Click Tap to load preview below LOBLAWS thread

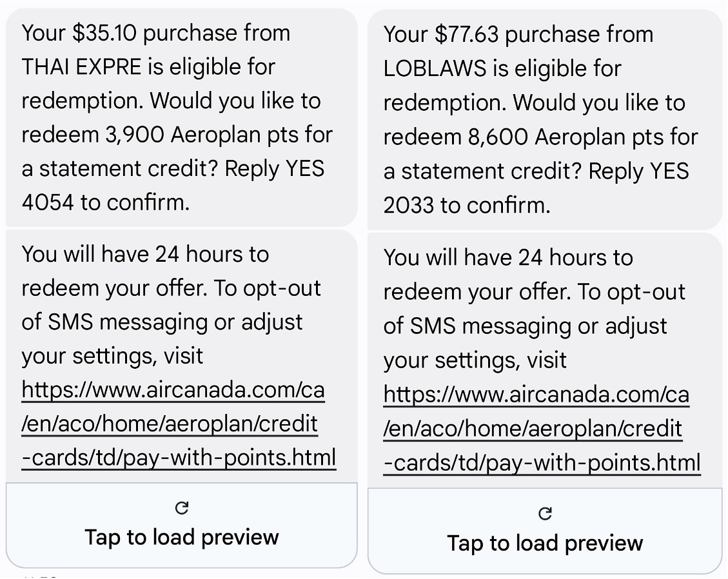tap(546, 543)
